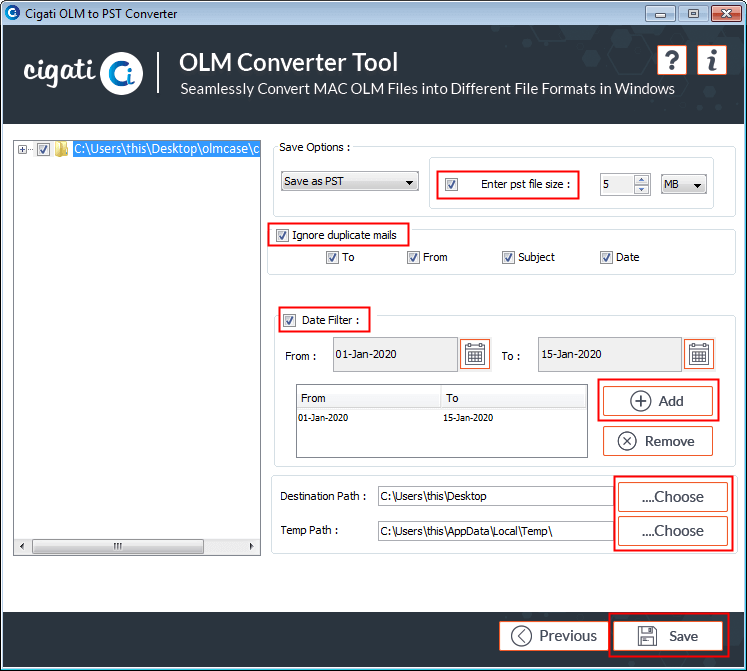Click the Add date range button
747x671 pixels.
[x=657, y=401]
